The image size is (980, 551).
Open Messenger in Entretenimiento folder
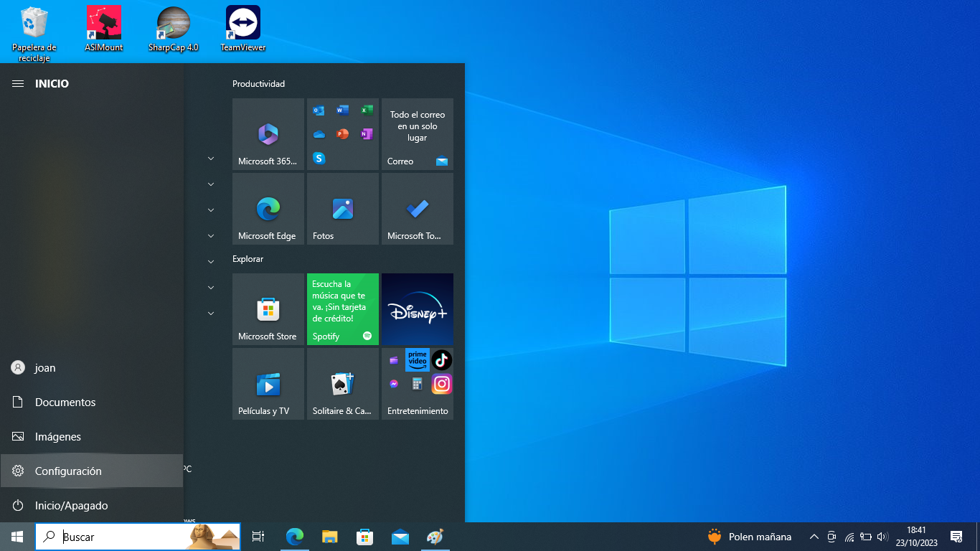[x=394, y=384]
